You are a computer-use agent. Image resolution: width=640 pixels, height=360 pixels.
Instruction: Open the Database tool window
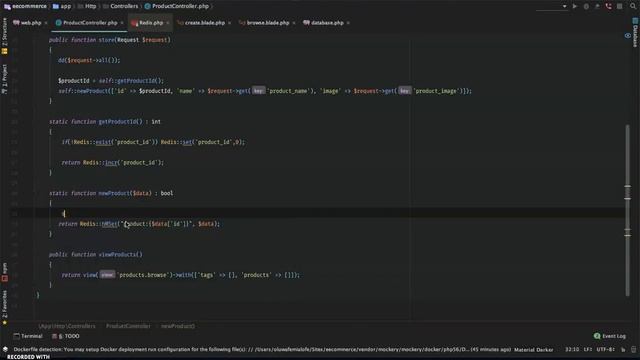click(635, 33)
